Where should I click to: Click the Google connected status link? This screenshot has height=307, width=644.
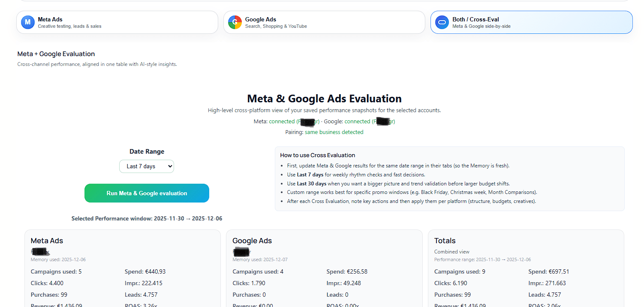370,122
